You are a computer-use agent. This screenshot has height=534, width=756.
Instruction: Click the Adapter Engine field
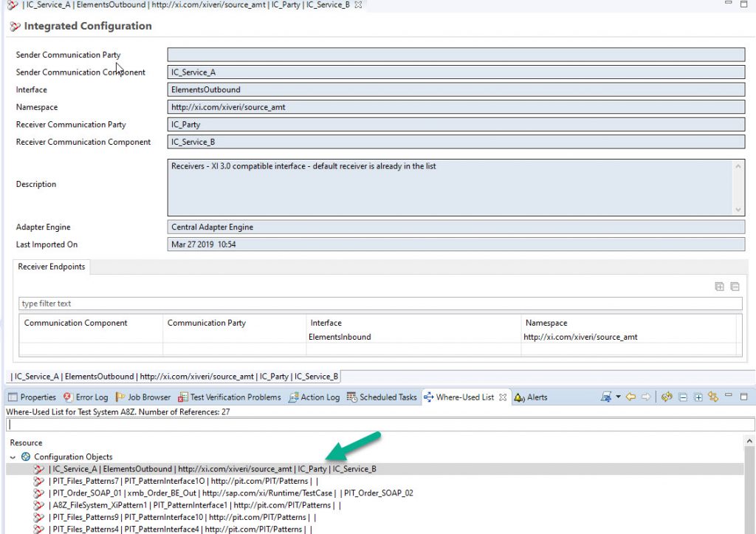[456, 227]
